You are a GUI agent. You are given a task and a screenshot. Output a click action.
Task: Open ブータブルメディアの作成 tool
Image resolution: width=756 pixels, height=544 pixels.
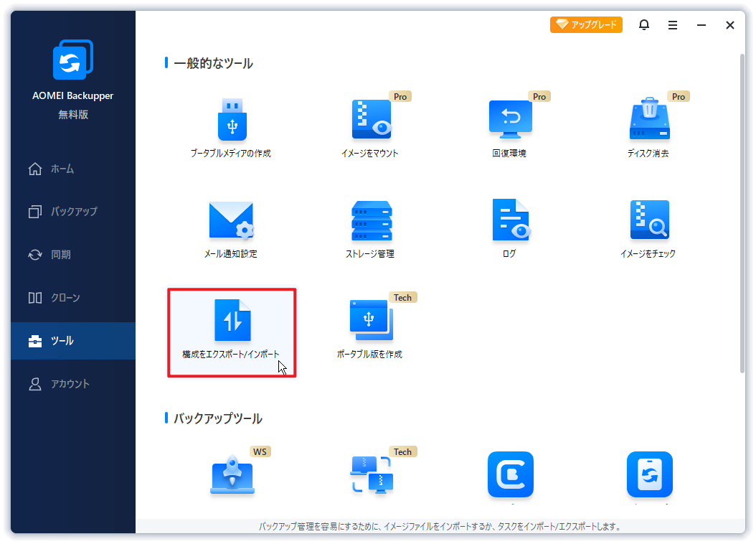tap(232, 128)
